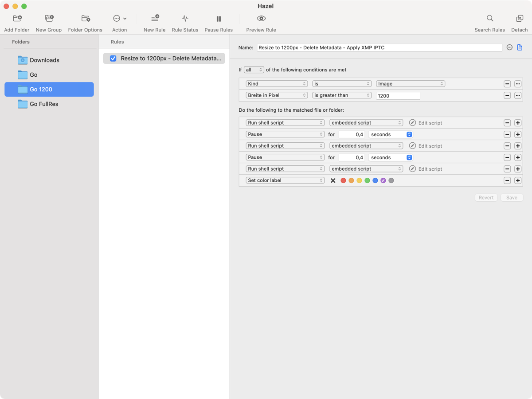The width and height of the screenshot is (532, 399).
Task: Open the second Pause action dropdown
Action: [285, 157]
